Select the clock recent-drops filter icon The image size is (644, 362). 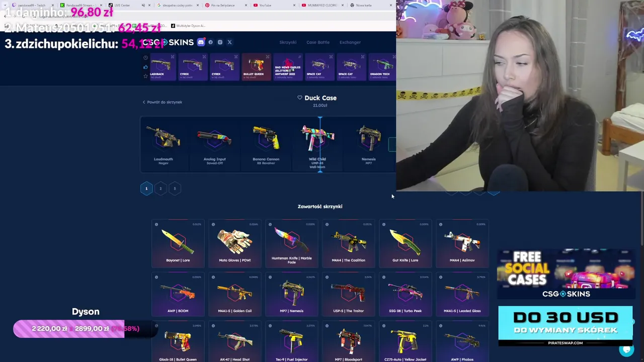pyautogui.click(x=145, y=58)
